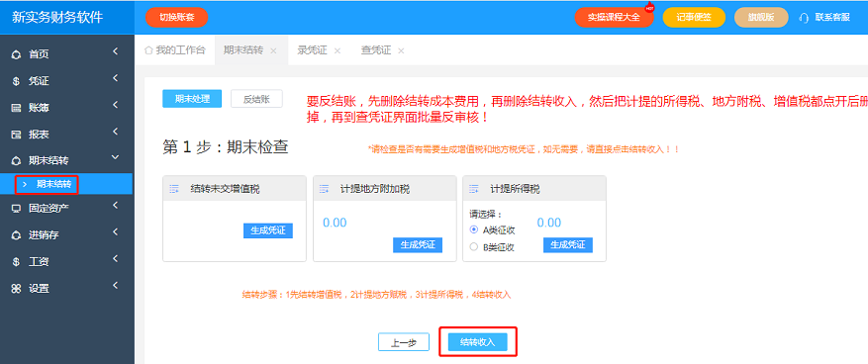Click the 联系客服 headset icon

804,18
